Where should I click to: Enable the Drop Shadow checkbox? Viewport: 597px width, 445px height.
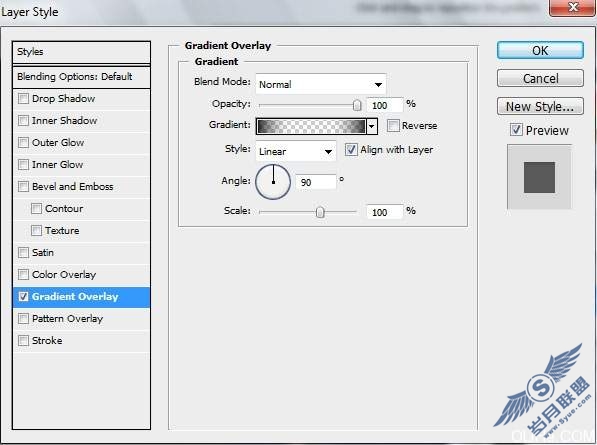pos(23,99)
